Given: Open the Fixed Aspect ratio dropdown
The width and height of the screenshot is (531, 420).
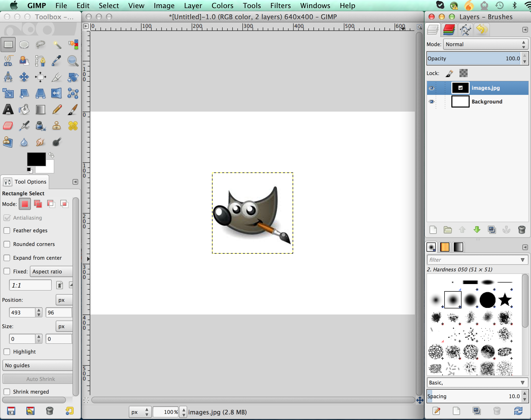Looking at the screenshot, I should [47, 271].
